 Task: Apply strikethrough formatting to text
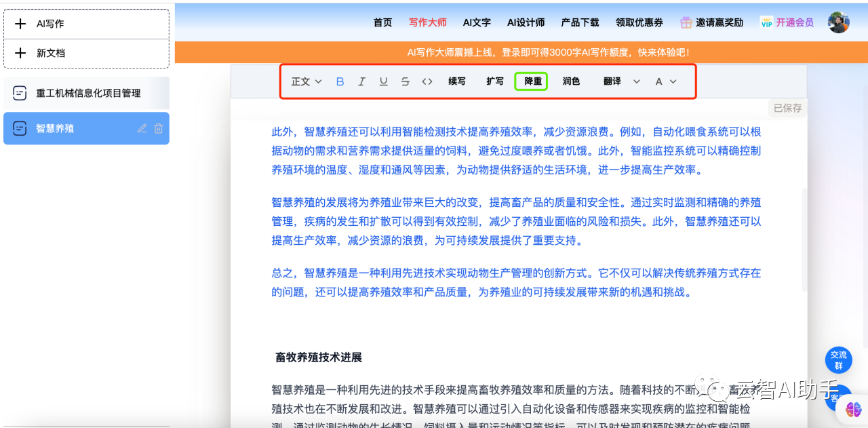click(x=405, y=81)
